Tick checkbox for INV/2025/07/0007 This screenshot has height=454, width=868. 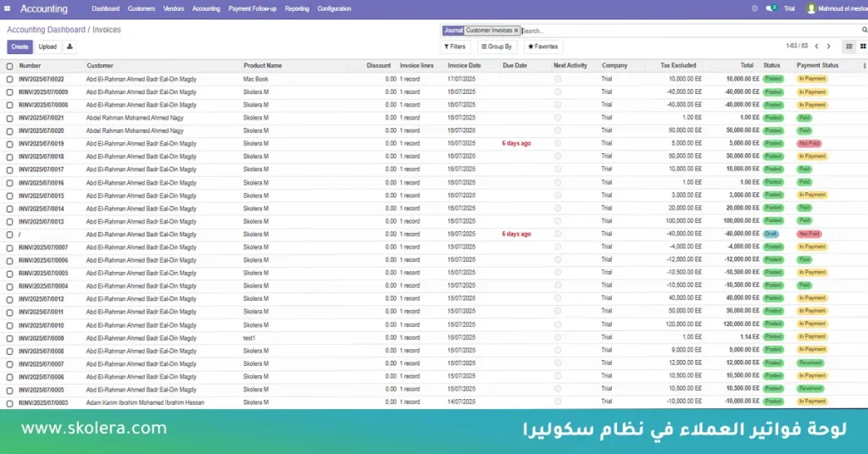click(x=9, y=364)
